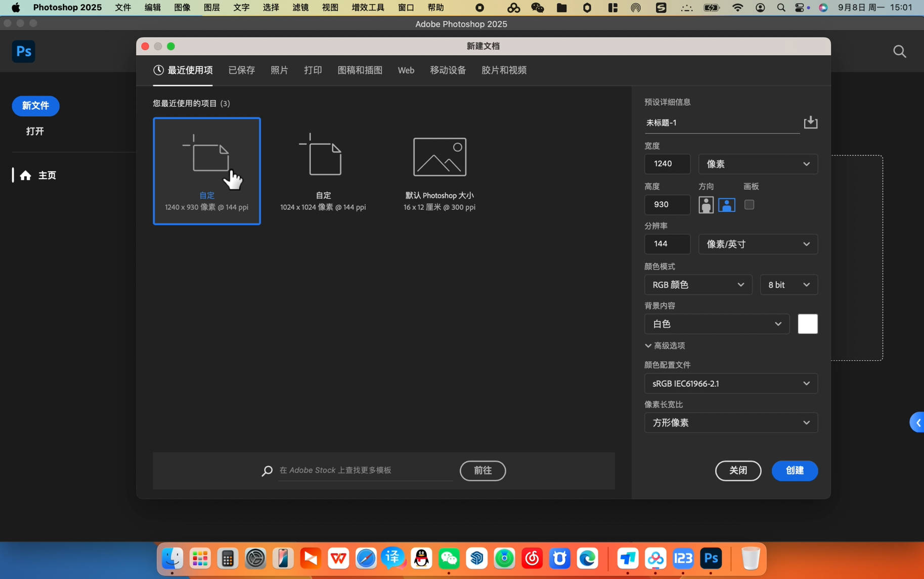Select landscape orientation icon
The width and height of the screenshot is (924, 579).
coord(727,205)
